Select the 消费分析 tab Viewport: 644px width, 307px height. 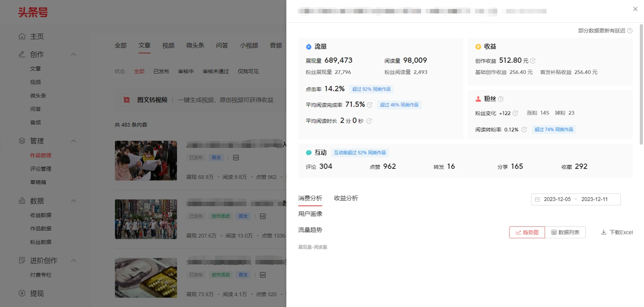(310, 198)
